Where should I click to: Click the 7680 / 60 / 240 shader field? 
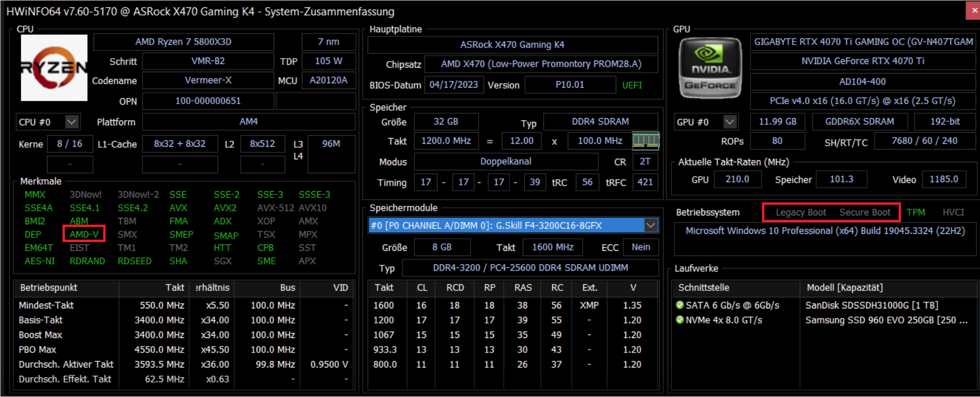[924, 141]
